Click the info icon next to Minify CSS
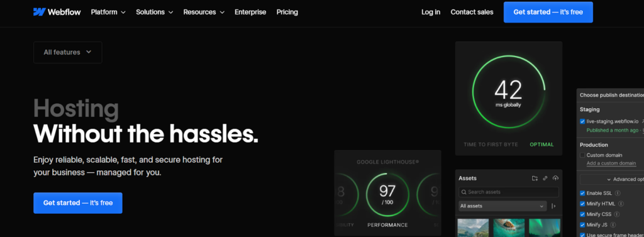Screen dimensions: 644x237 [617, 214]
